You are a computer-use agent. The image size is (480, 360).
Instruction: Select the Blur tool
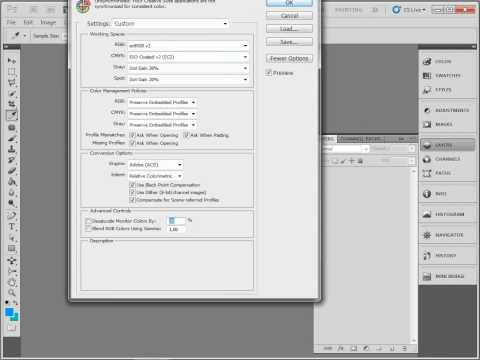(x=12, y=193)
